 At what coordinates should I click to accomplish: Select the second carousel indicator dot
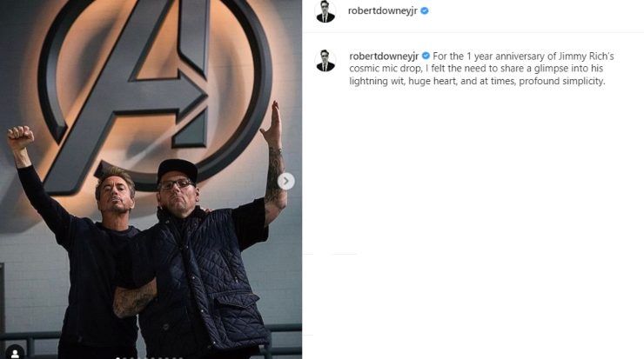click(x=124, y=358)
